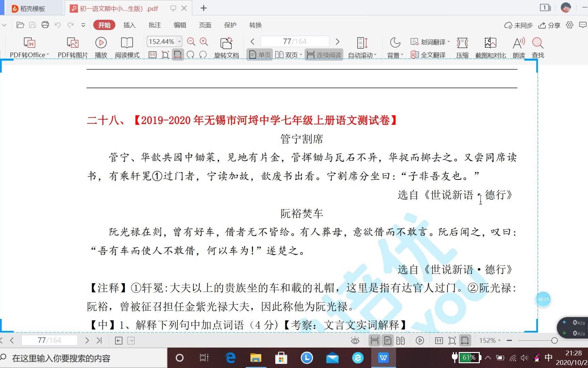Rotate view clockwise
Image resolution: width=588 pixels, height=368 pixels.
point(191,55)
